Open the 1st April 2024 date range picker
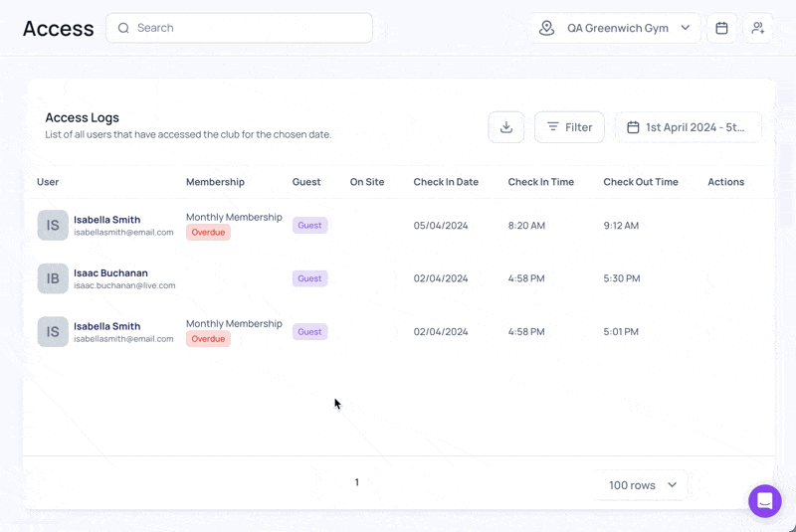 (689, 127)
